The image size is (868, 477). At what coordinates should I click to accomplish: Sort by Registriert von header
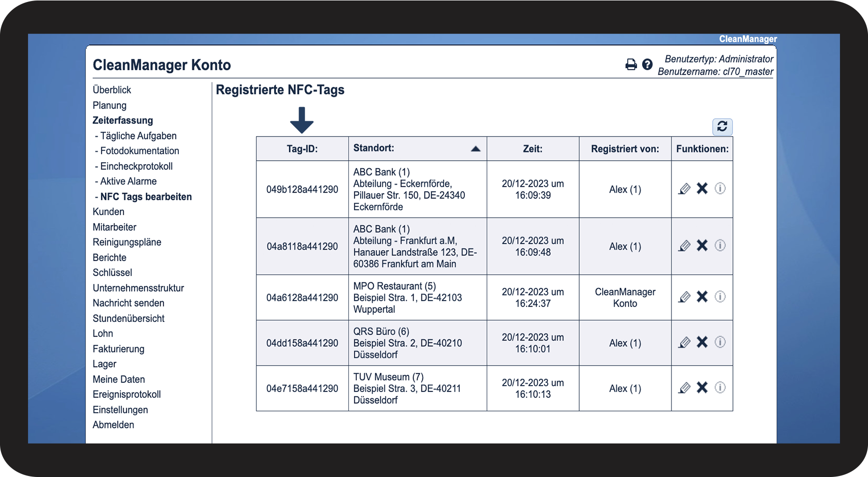click(x=625, y=149)
